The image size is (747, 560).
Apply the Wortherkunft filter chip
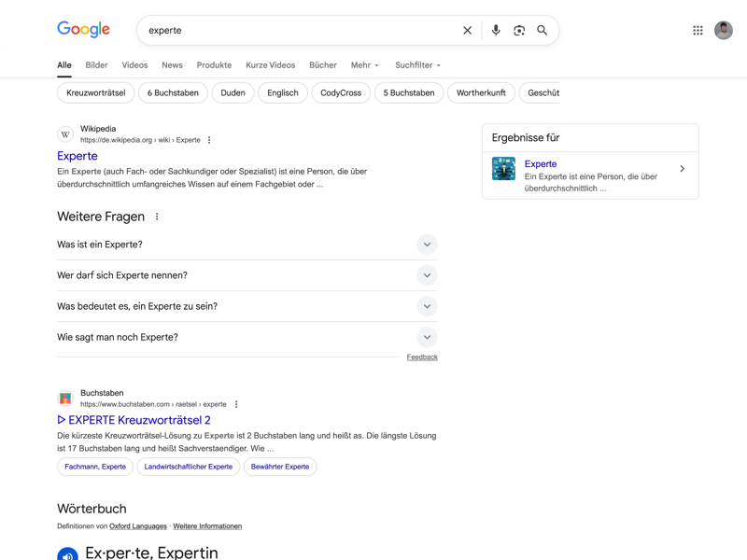[x=481, y=92]
